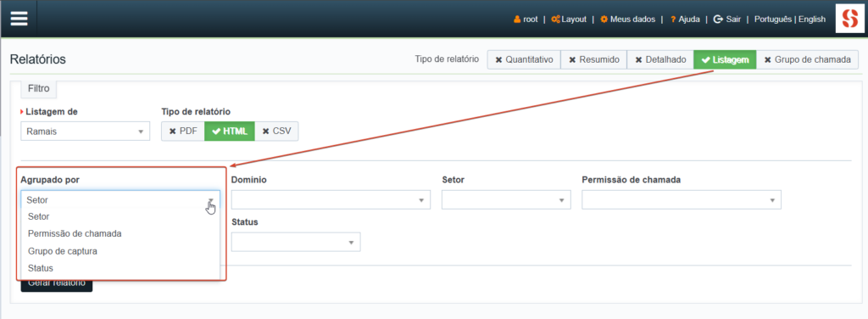Log out using Sair
The height and width of the screenshot is (319, 868).
[x=726, y=19]
